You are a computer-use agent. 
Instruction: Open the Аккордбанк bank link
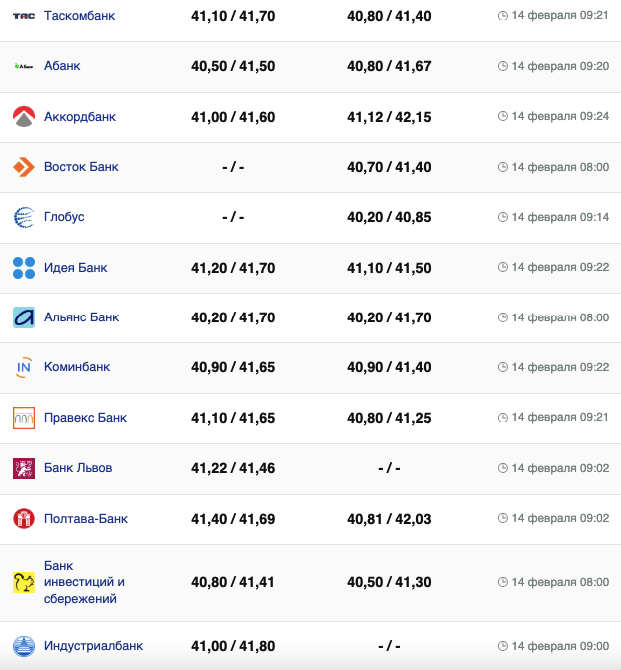[80, 117]
